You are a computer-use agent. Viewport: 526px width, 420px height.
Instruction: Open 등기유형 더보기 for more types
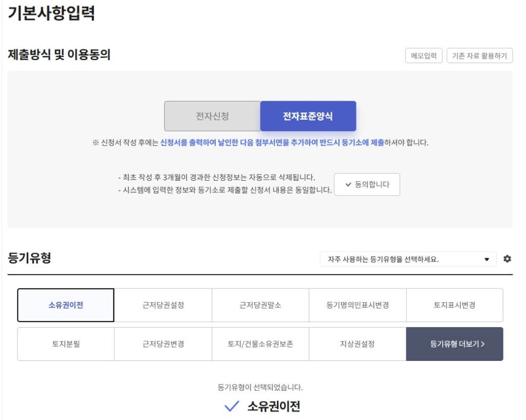pyautogui.click(x=455, y=344)
